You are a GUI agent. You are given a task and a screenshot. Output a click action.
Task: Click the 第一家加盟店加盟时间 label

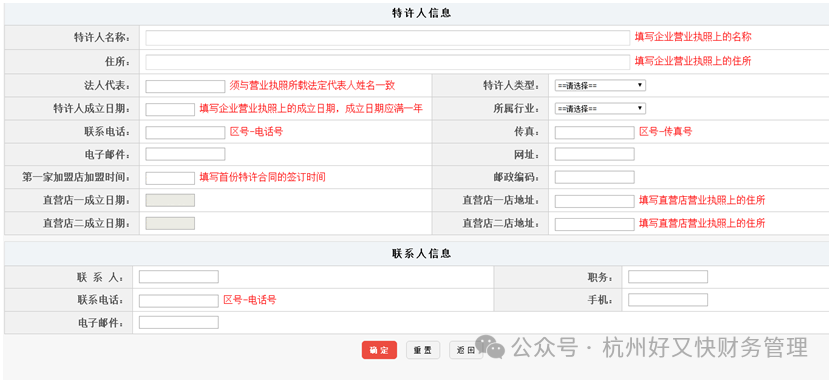coord(77,177)
